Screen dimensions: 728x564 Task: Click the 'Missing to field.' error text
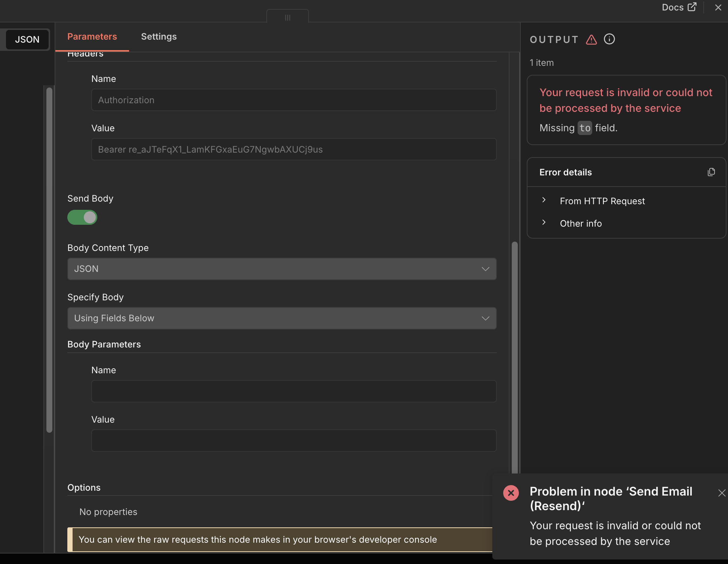[578, 128]
